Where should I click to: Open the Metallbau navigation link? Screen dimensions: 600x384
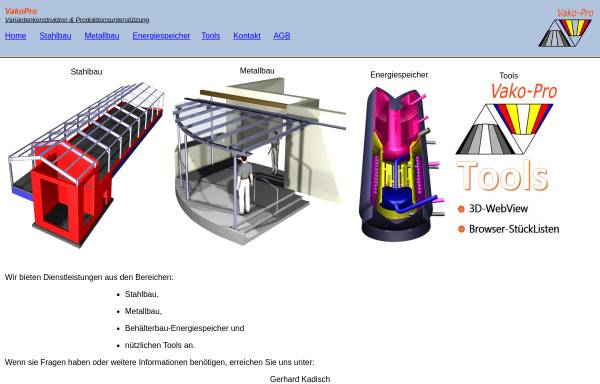102,36
